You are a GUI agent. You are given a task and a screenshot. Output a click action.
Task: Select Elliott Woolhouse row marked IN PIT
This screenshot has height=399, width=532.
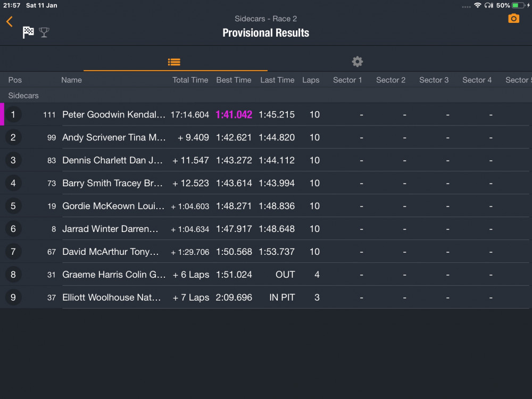click(x=266, y=297)
